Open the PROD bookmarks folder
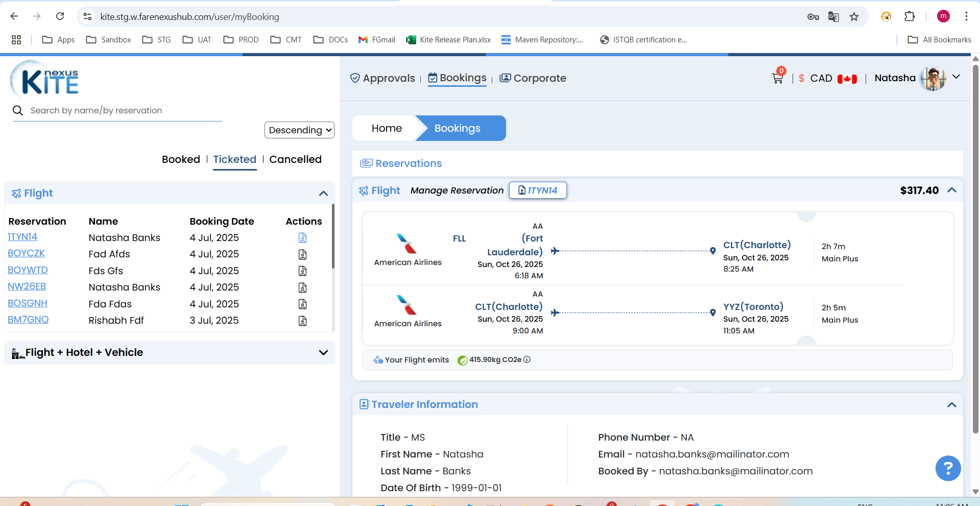980x506 pixels. [241, 40]
